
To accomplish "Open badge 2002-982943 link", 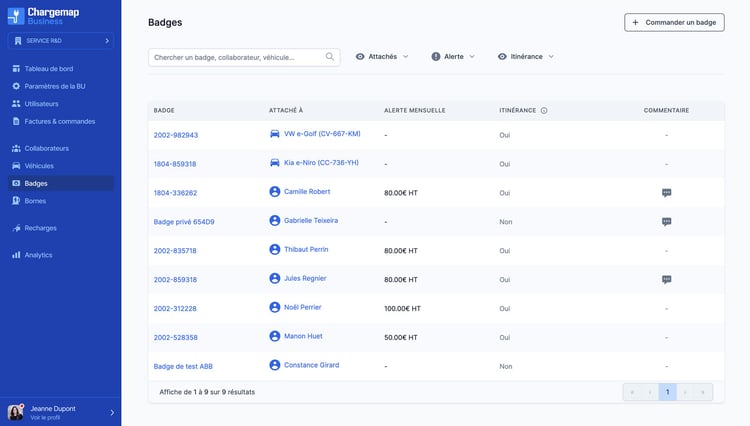I will click(x=176, y=135).
